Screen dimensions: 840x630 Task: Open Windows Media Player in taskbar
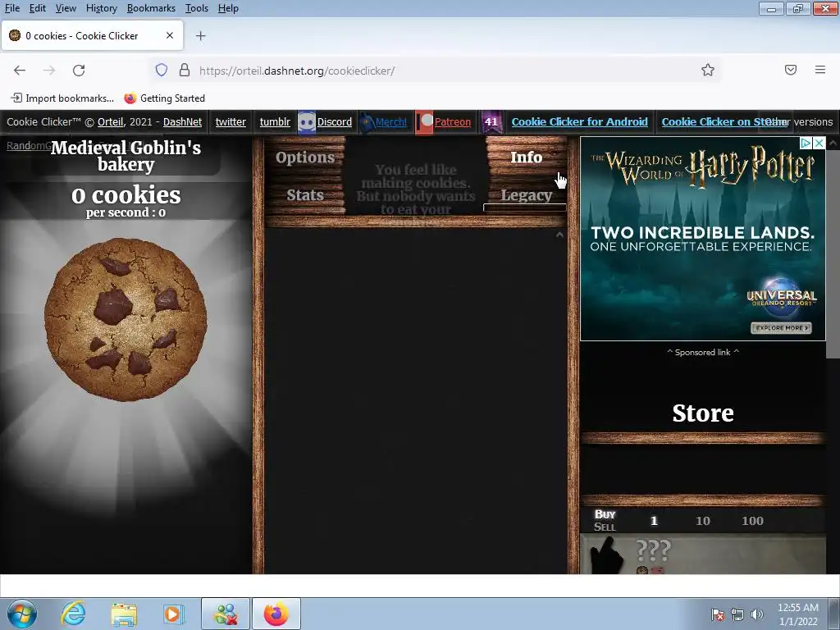coord(173,614)
